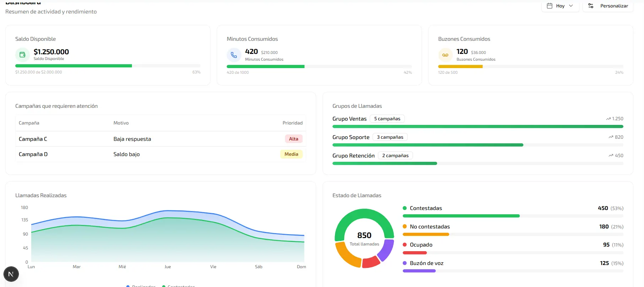Click the Saldo Disponible green progress bar
The height and width of the screenshot is (287, 644).
click(73, 66)
